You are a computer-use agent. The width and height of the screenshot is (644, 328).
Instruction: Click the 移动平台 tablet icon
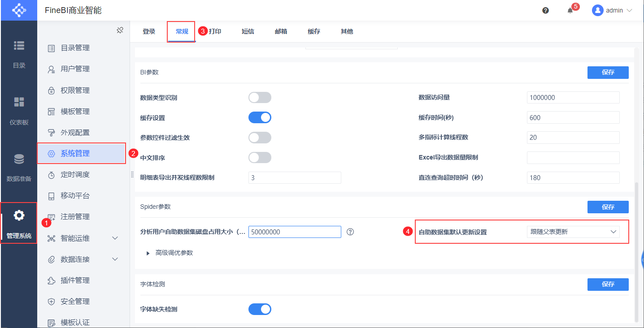pos(52,196)
